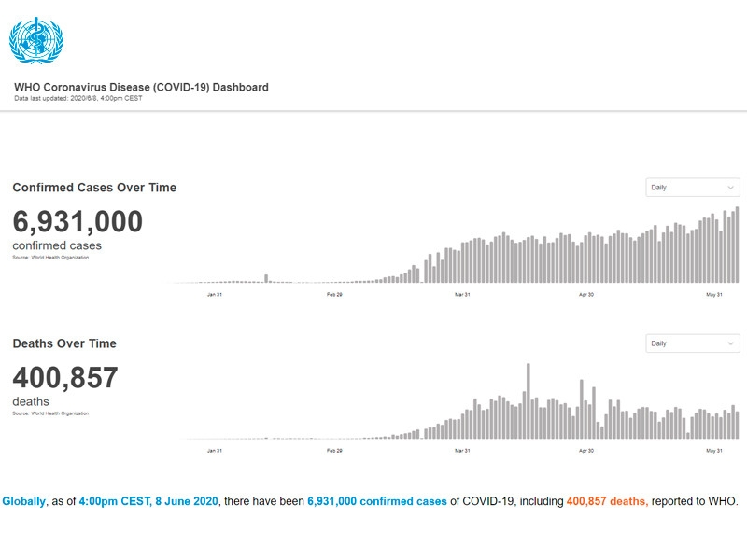
Task: Click the last bar of confirmed cases chart
Action: [738, 245]
